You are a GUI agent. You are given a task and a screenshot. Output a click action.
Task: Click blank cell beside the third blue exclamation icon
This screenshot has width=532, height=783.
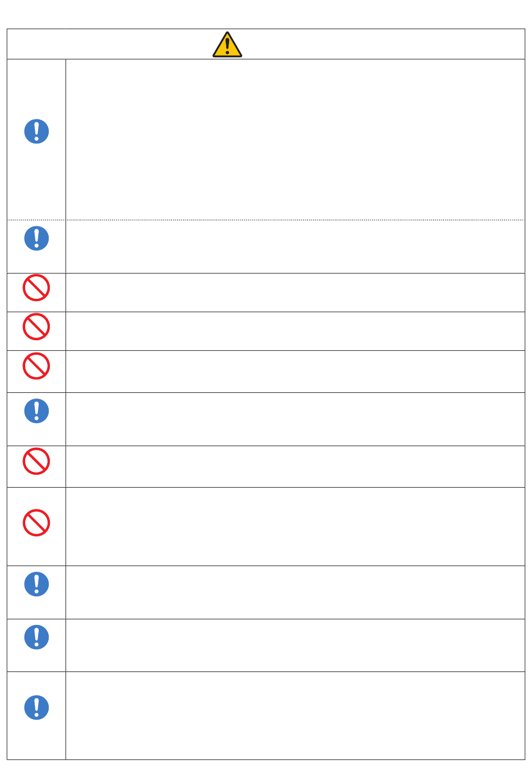[x=295, y=419]
